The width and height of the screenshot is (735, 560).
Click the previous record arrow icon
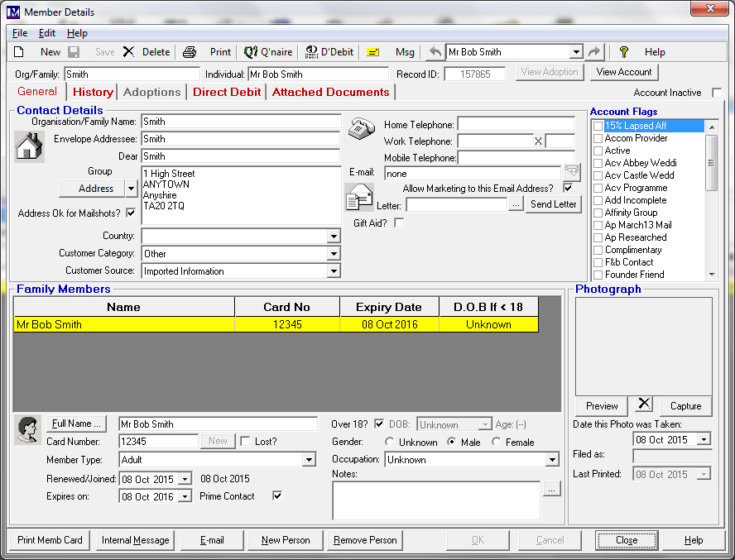435,52
